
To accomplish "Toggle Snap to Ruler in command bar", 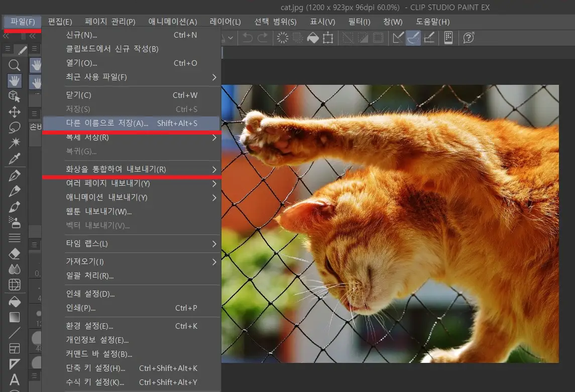I will pyautogui.click(x=398, y=38).
